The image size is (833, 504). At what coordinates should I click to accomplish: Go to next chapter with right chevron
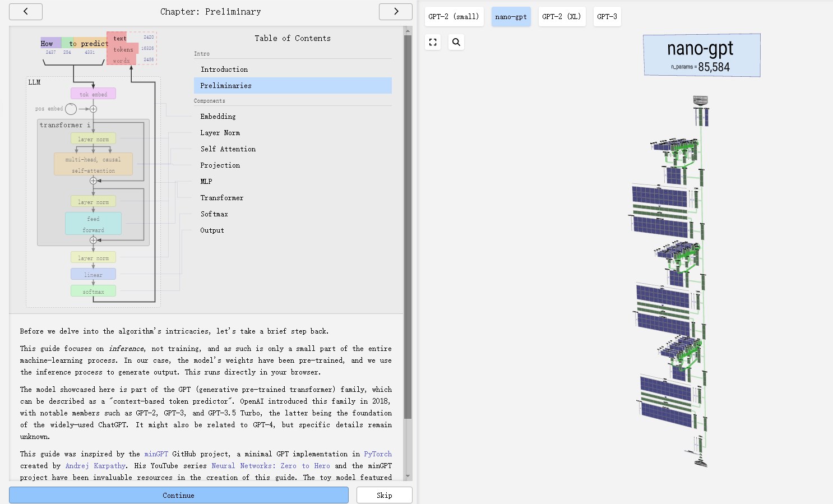point(396,11)
